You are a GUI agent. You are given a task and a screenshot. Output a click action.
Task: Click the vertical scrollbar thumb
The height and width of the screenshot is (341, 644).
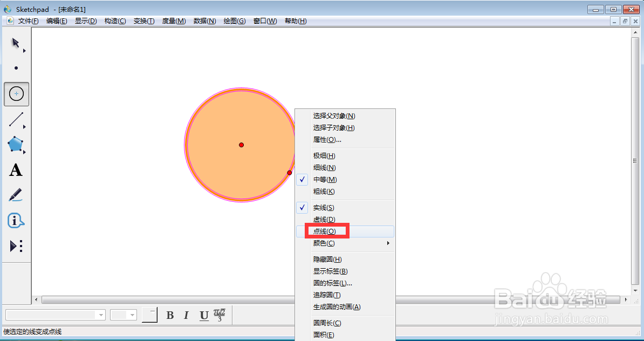click(x=635, y=161)
